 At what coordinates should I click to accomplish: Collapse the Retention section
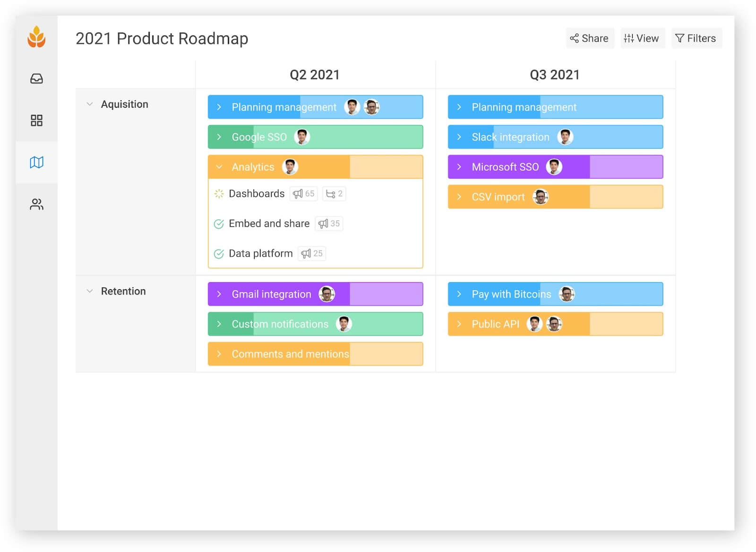pos(89,291)
